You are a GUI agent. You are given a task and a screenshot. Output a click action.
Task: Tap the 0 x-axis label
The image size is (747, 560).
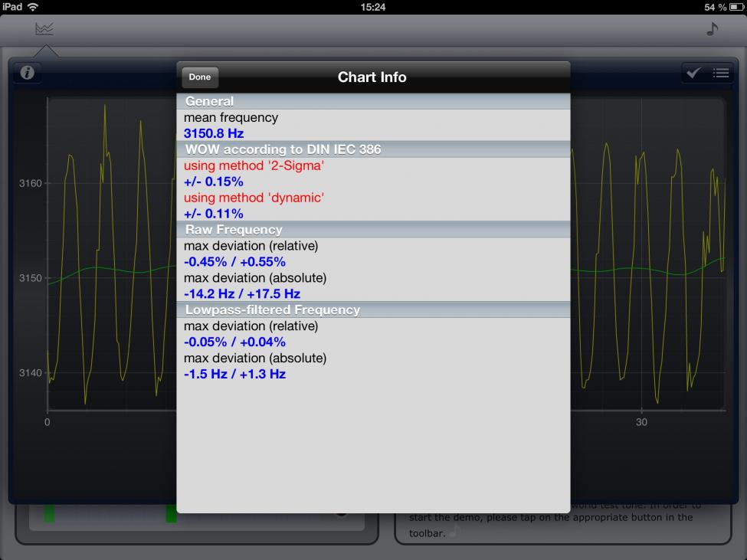click(x=48, y=422)
